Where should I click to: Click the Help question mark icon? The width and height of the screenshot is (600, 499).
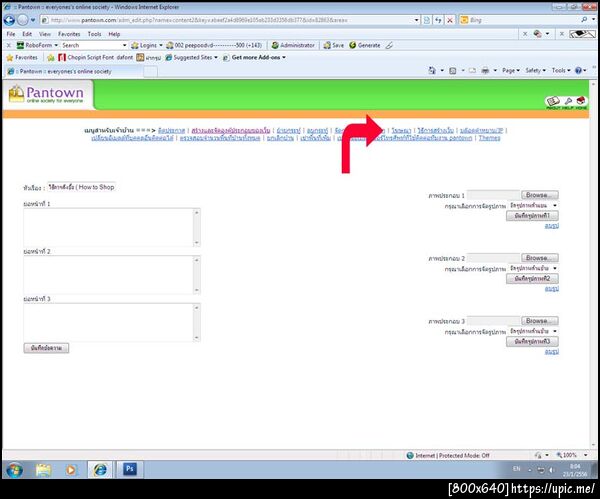click(x=578, y=70)
